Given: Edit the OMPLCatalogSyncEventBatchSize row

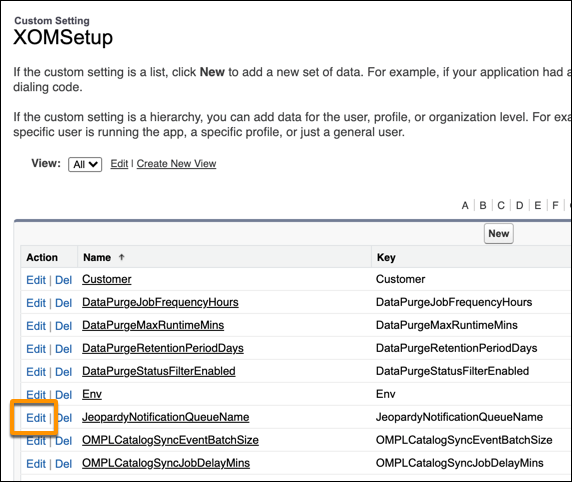Looking at the screenshot, I should 36,441.
